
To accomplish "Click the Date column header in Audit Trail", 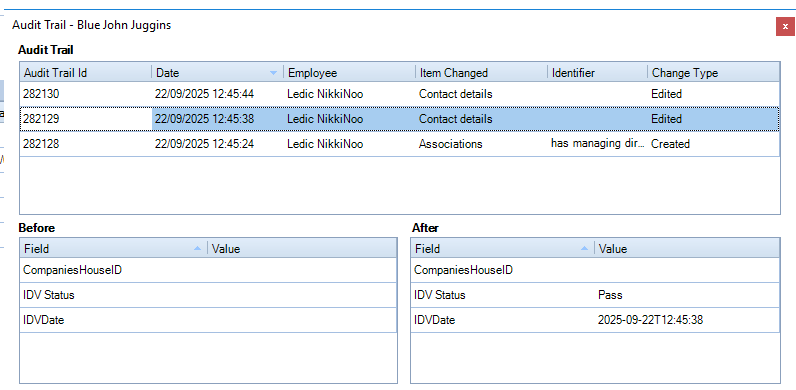I will [217, 73].
